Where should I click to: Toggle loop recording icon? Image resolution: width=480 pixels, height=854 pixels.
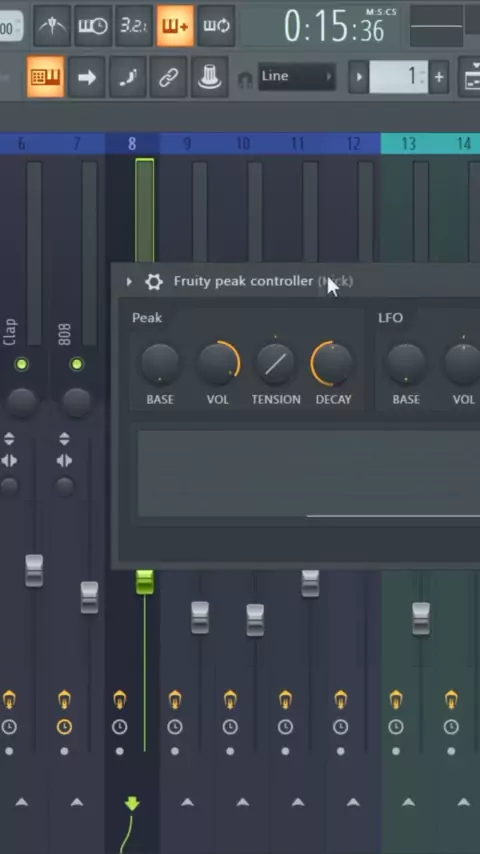click(216, 26)
